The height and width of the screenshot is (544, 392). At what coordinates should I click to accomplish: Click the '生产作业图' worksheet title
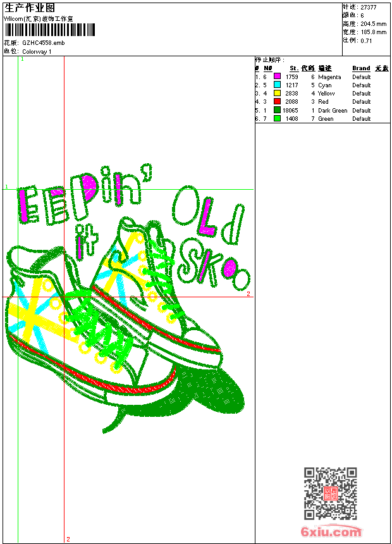[x=30, y=8]
